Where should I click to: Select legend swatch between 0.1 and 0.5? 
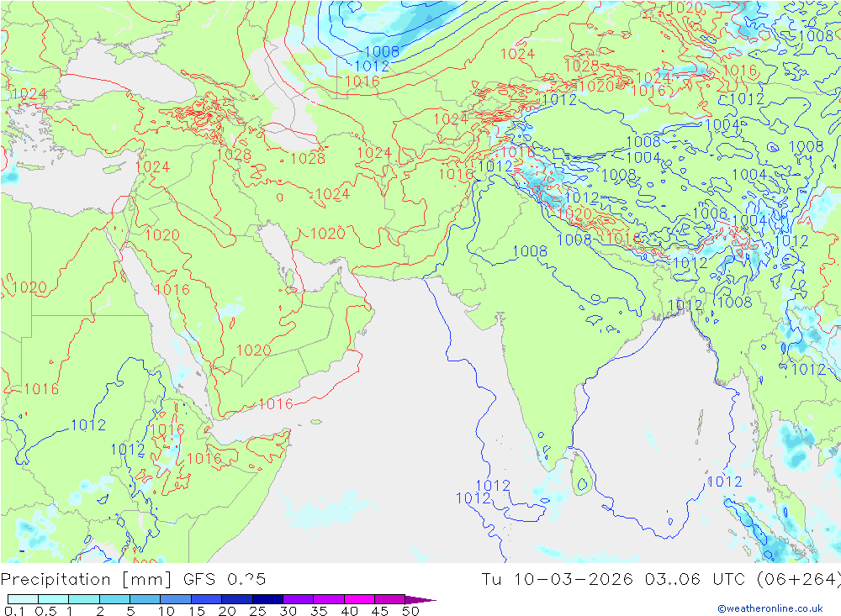[23, 599]
